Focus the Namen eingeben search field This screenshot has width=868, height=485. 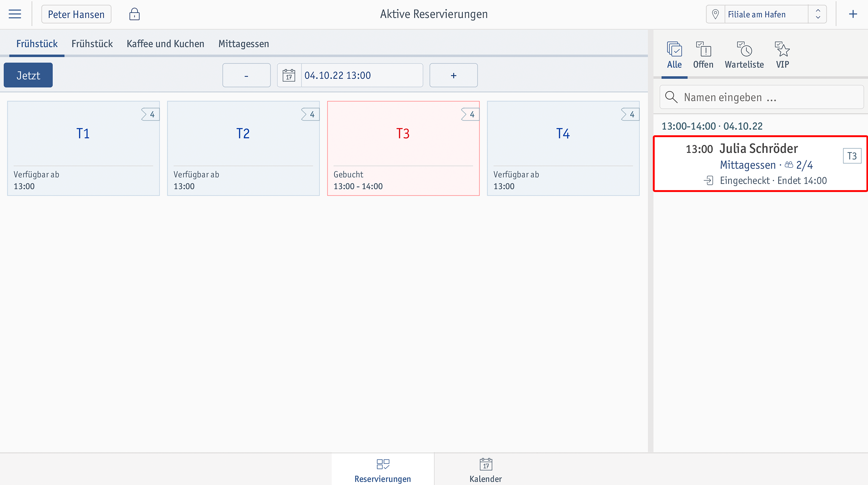[761, 97]
